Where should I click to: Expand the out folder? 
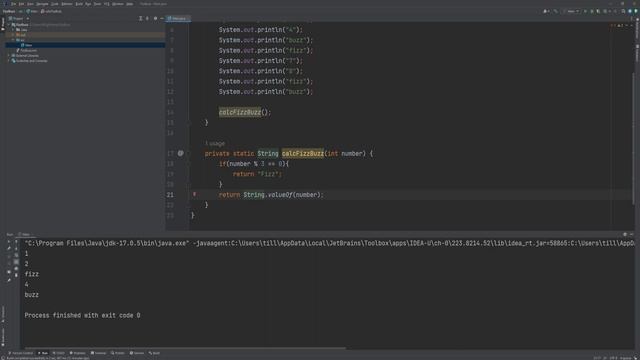(13, 35)
